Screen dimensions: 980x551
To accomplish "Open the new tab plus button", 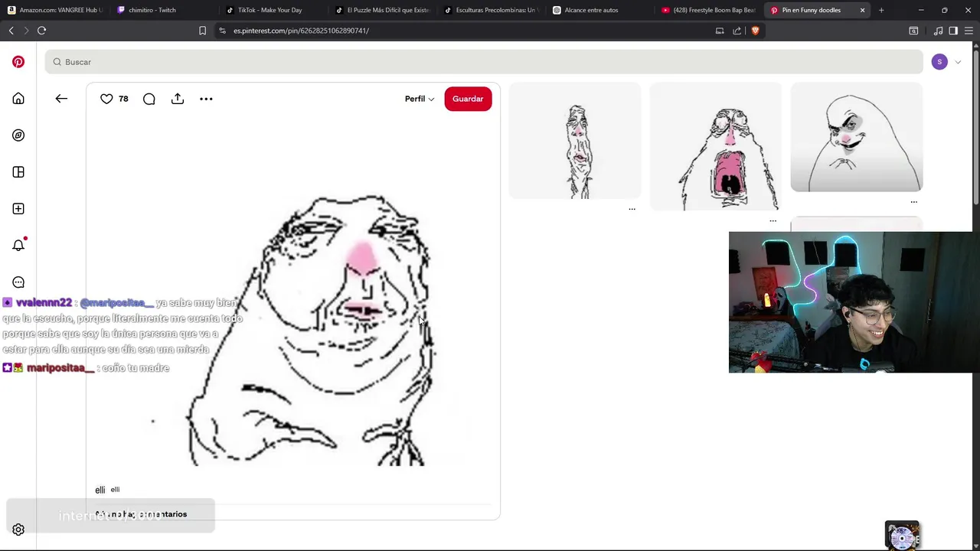I will [881, 10].
